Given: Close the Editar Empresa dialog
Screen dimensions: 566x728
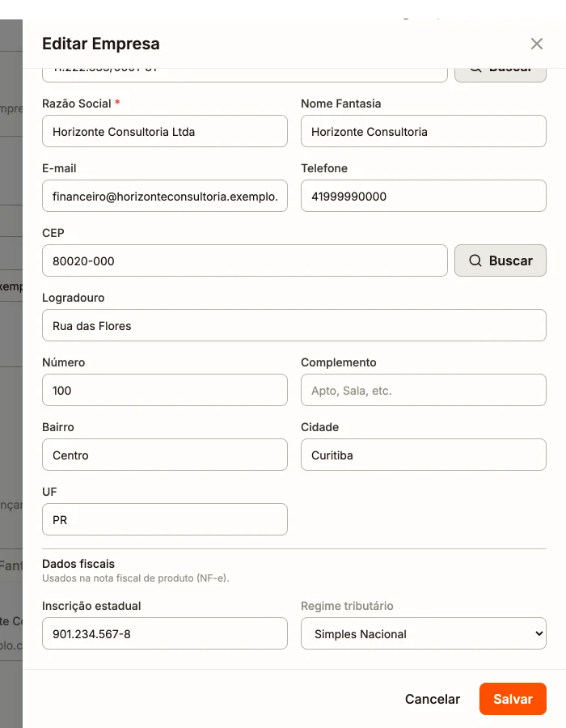Looking at the screenshot, I should tap(536, 44).
